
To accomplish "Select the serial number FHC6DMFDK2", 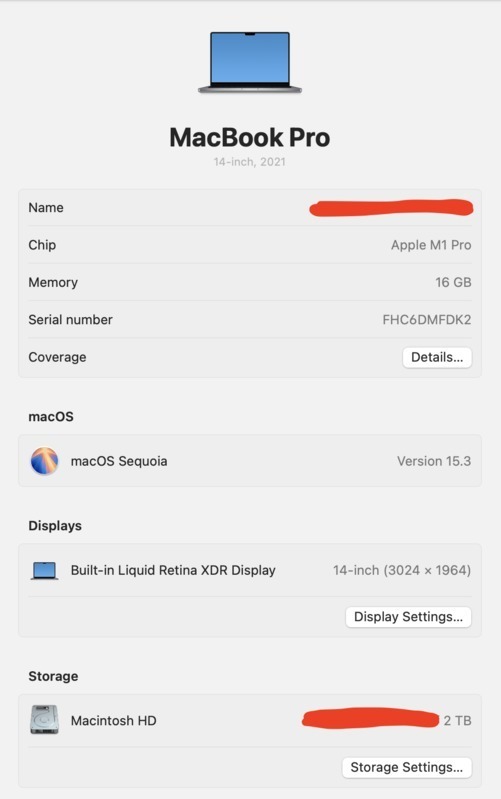I will pos(427,319).
